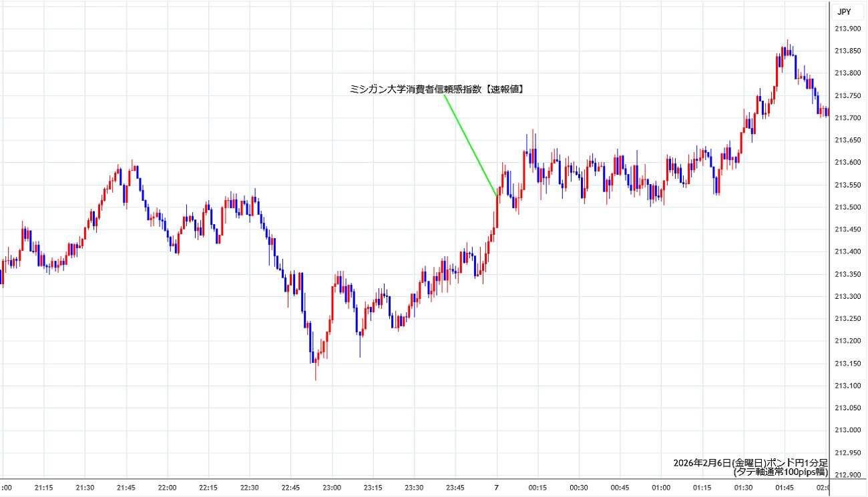Image resolution: width=868 pixels, height=497 pixels.
Task: Click the 00:30 time axis label
Action: (578, 488)
